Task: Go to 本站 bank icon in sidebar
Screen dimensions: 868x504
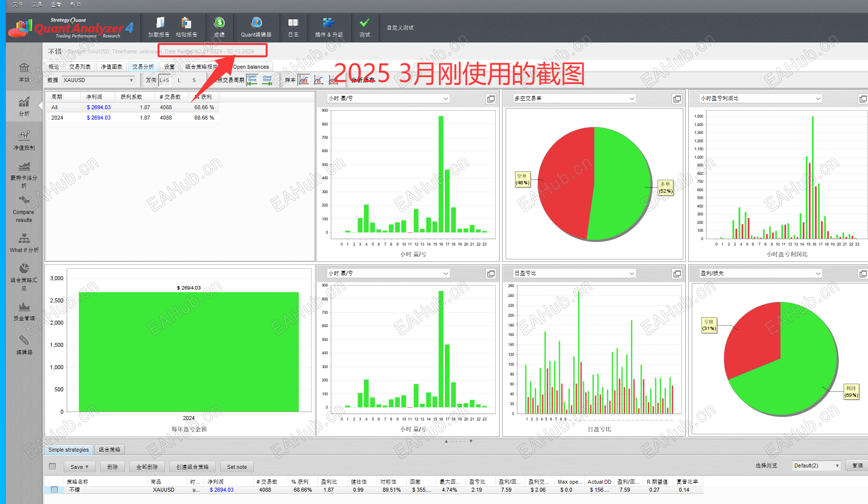Action: [x=24, y=67]
